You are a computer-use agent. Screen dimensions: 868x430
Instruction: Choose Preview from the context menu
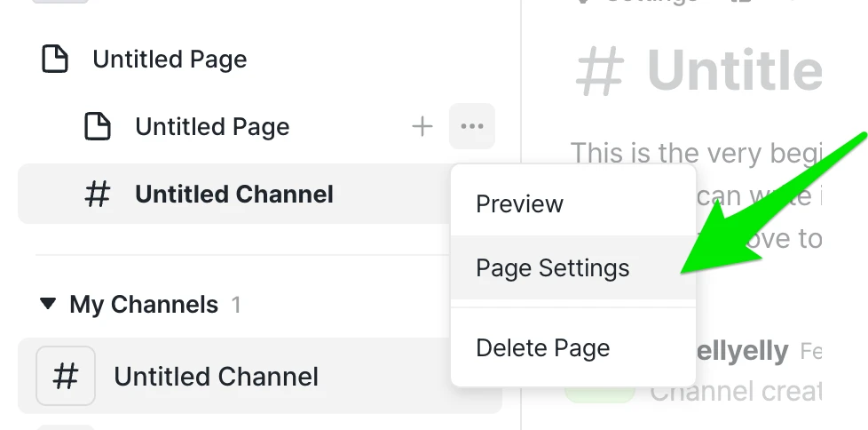click(519, 204)
